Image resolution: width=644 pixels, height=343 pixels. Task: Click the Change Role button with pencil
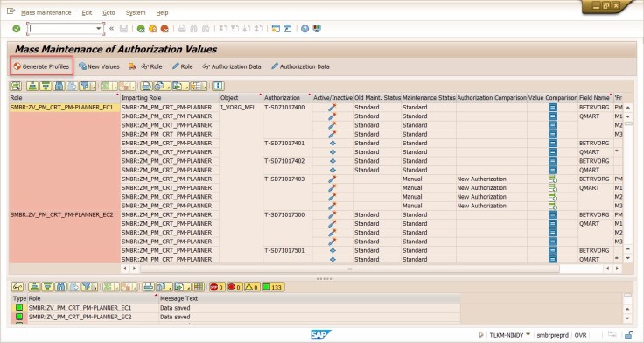tap(182, 66)
